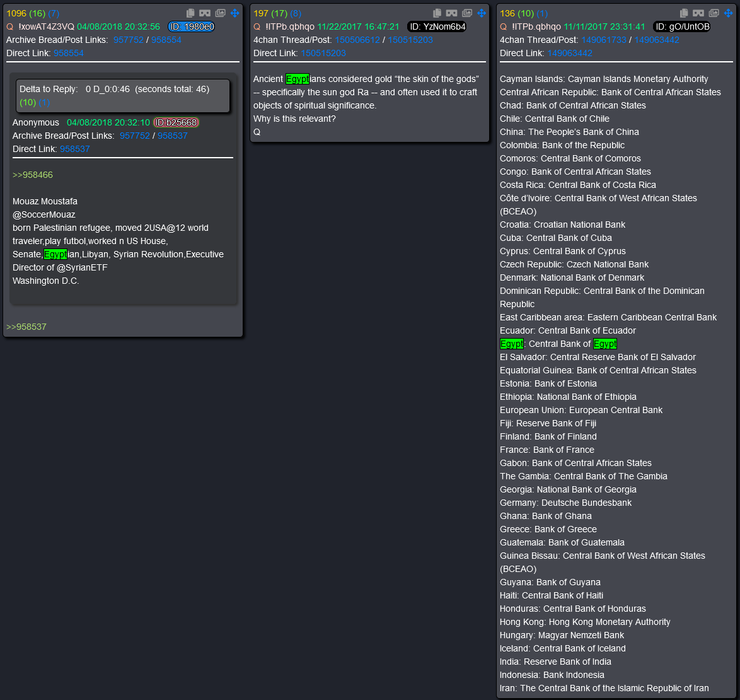Click the Delta to Reply box

123,96
